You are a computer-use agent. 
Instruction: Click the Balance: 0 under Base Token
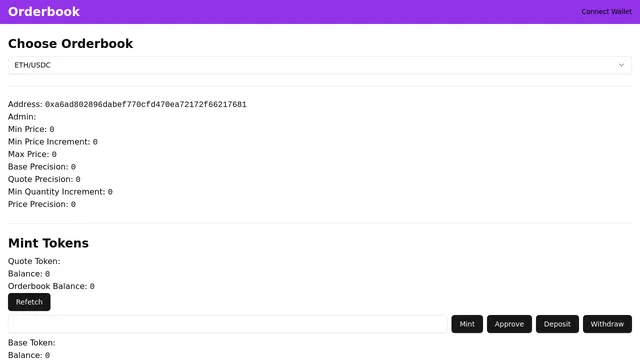click(29, 355)
